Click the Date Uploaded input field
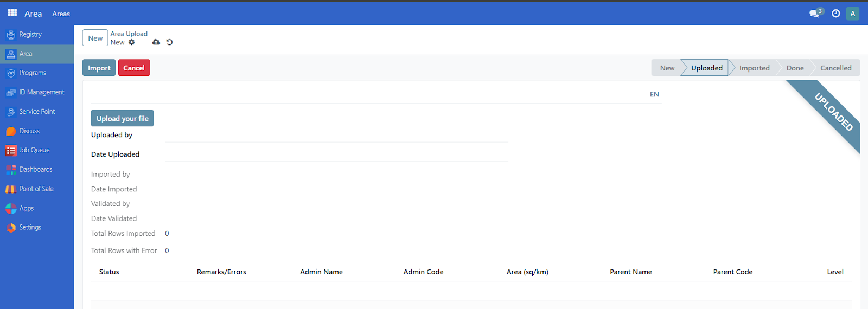Image resolution: width=868 pixels, height=309 pixels. [x=336, y=154]
